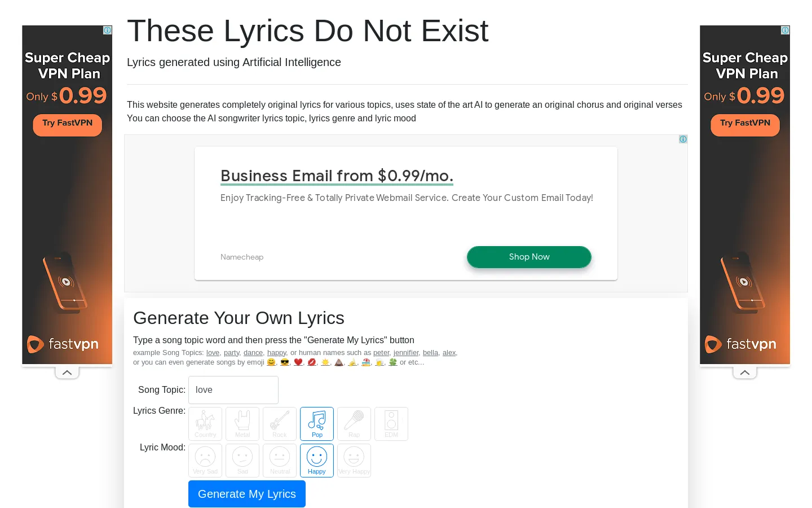This screenshot has width=812, height=508.
Task: Deselect the currently active Pop genre
Action: pos(317,423)
